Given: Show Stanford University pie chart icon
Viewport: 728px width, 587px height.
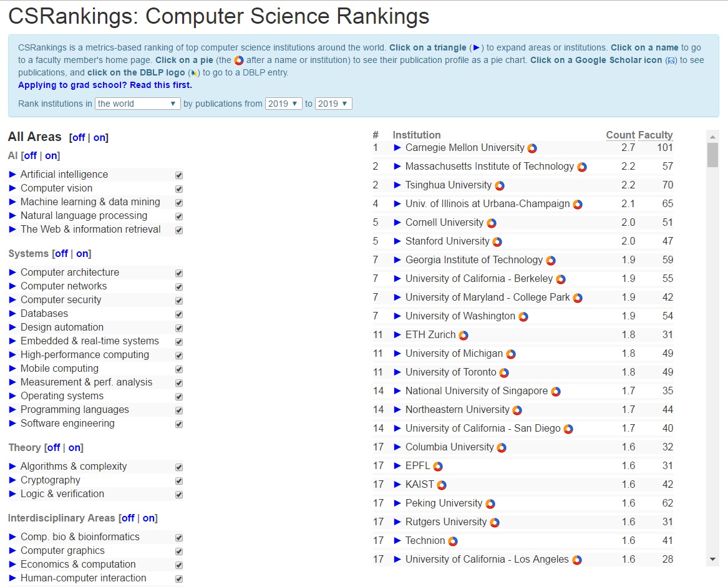Looking at the screenshot, I should point(497,241).
